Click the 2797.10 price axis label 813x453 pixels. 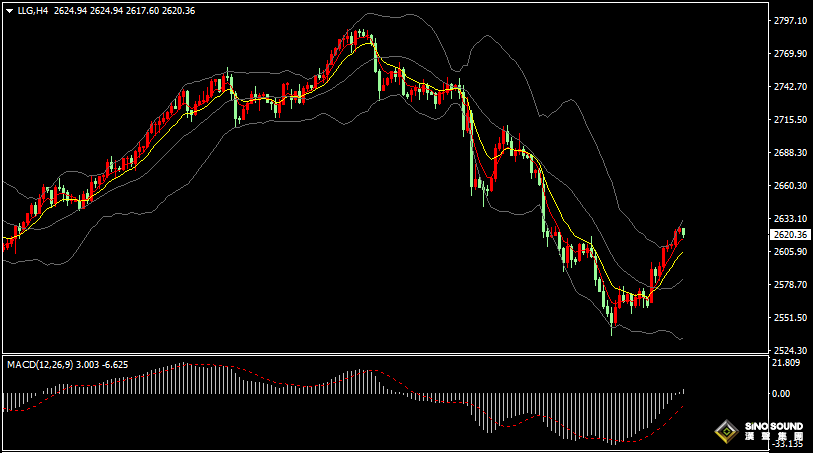(790, 21)
